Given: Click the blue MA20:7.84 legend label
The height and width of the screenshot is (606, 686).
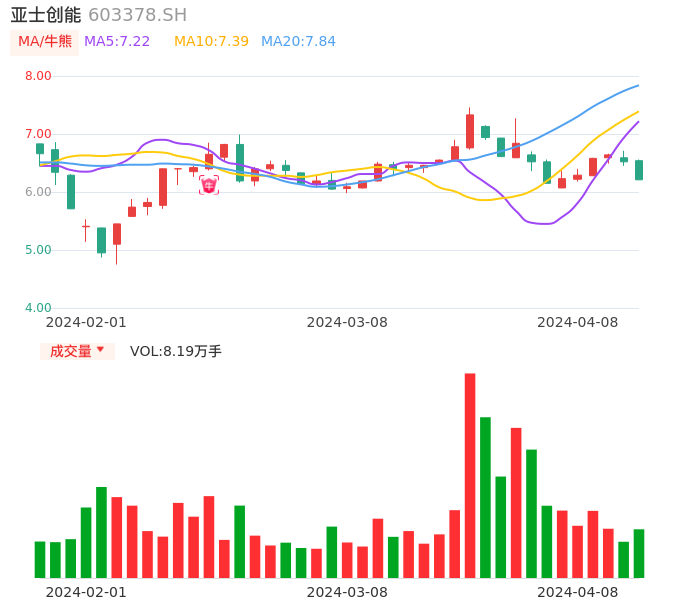Looking at the screenshot, I should tap(298, 41).
